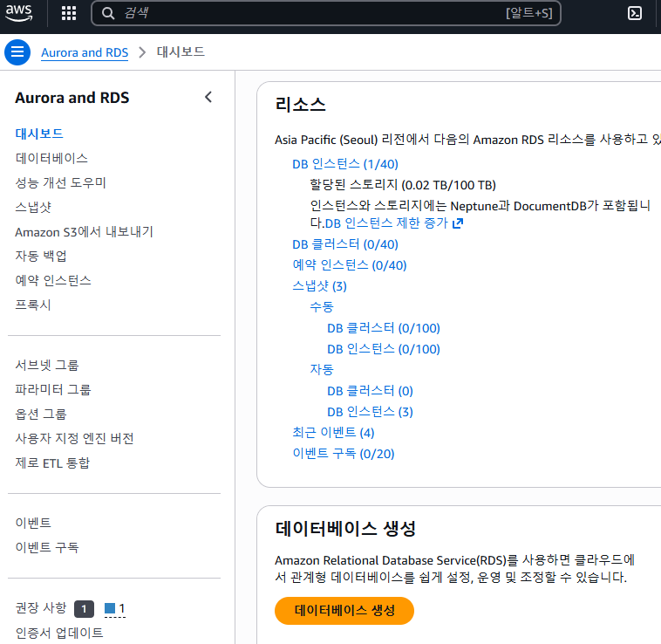Select 대시보드 in the sidebar

39,134
